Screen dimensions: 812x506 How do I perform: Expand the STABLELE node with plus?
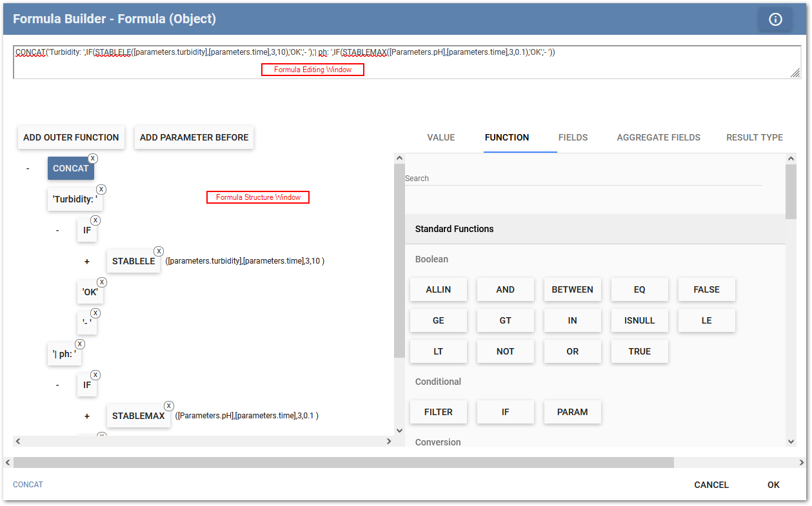tap(87, 261)
